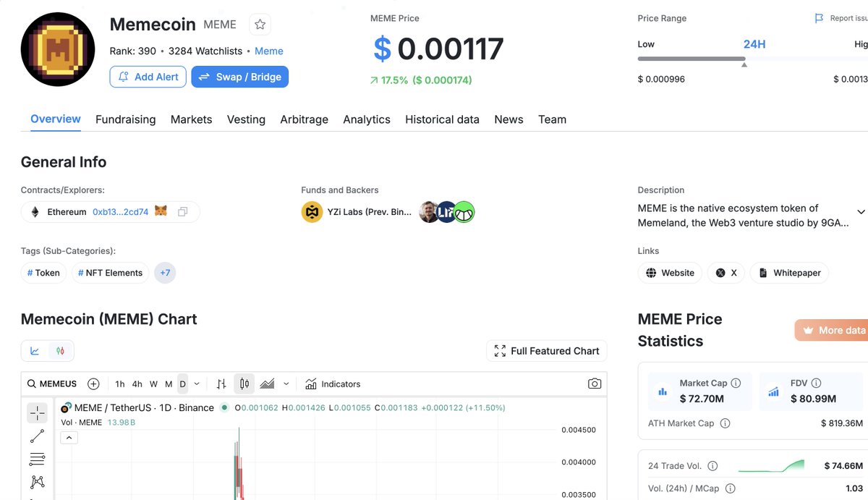The width and height of the screenshot is (868, 500).
Task: Open the Arbitrage tab
Action: (x=305, y=119)
